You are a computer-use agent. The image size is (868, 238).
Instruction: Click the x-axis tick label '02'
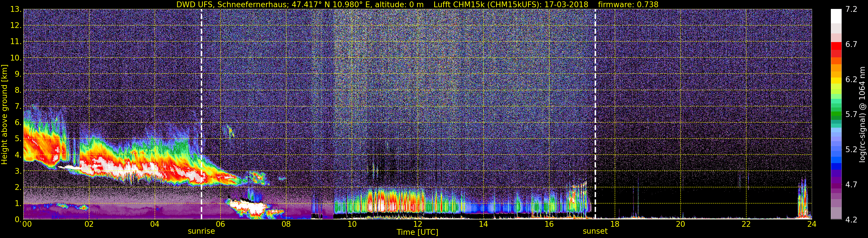click(x=89, y=224)
